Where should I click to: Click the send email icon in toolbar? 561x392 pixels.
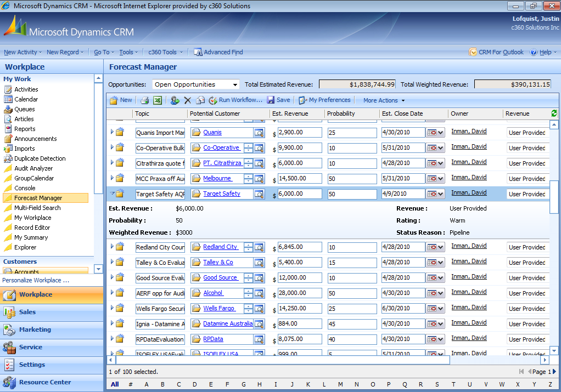pos(200,100)
